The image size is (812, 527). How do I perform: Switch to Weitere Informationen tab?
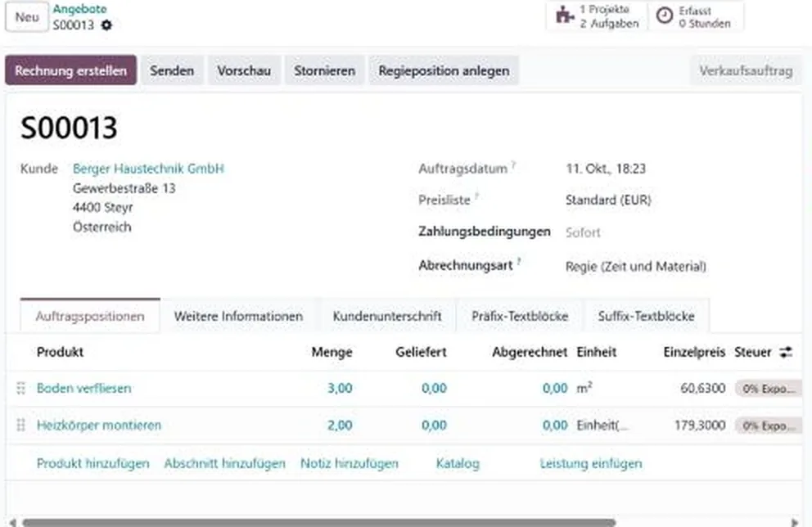(x=239, y=316)
